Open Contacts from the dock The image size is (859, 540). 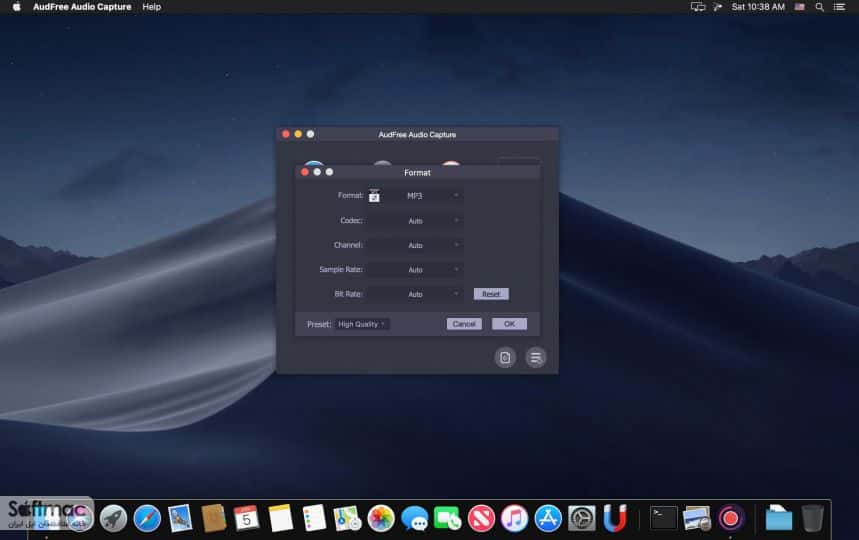tap(214, 518)
